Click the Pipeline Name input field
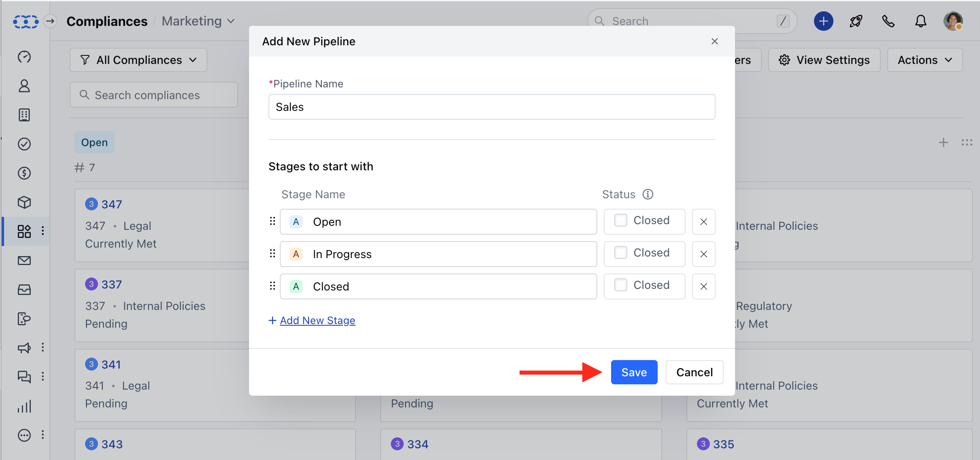Screen dimensions: 980x460 coord(492,107)
